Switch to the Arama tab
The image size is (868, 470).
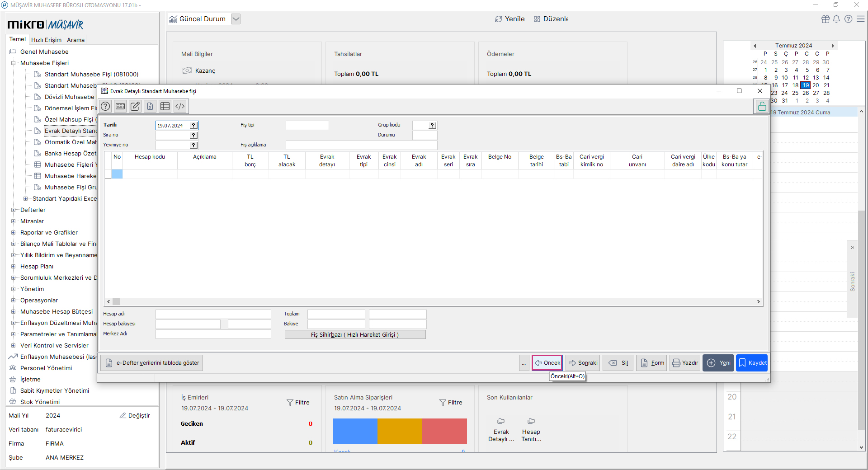75,40
